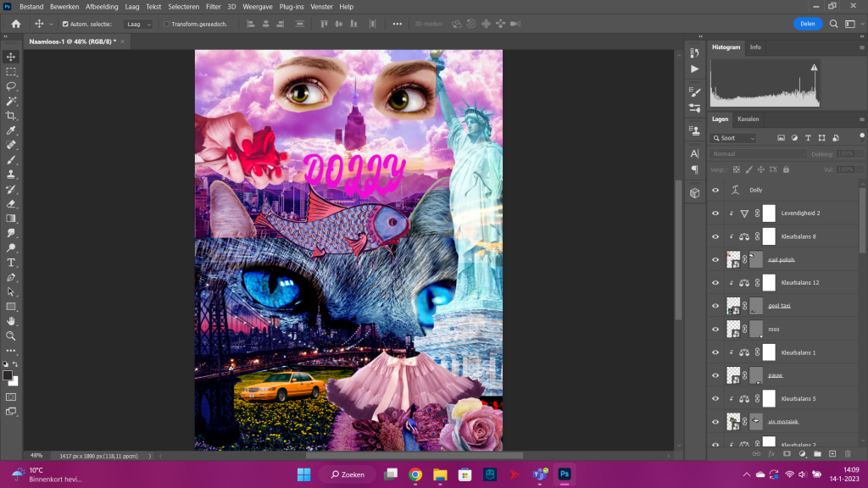Choose the Hand tool
Viewport: 868px width, 488px height.
(11, 321)
